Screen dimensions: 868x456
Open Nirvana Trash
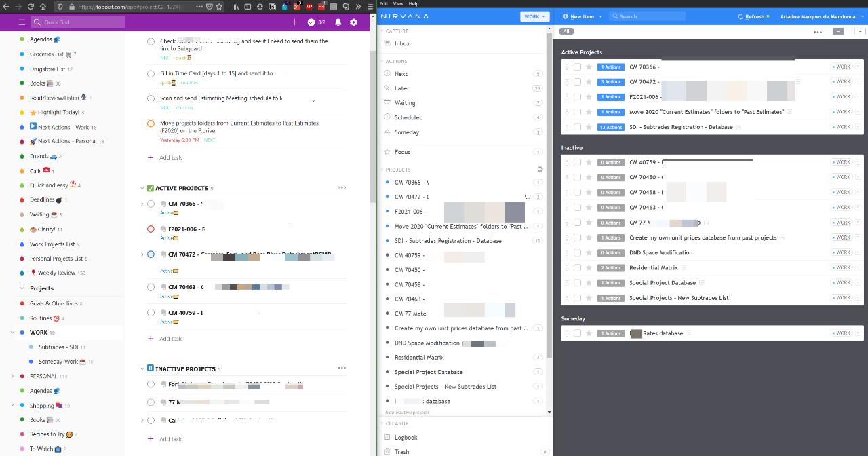[x=401, y=451]
